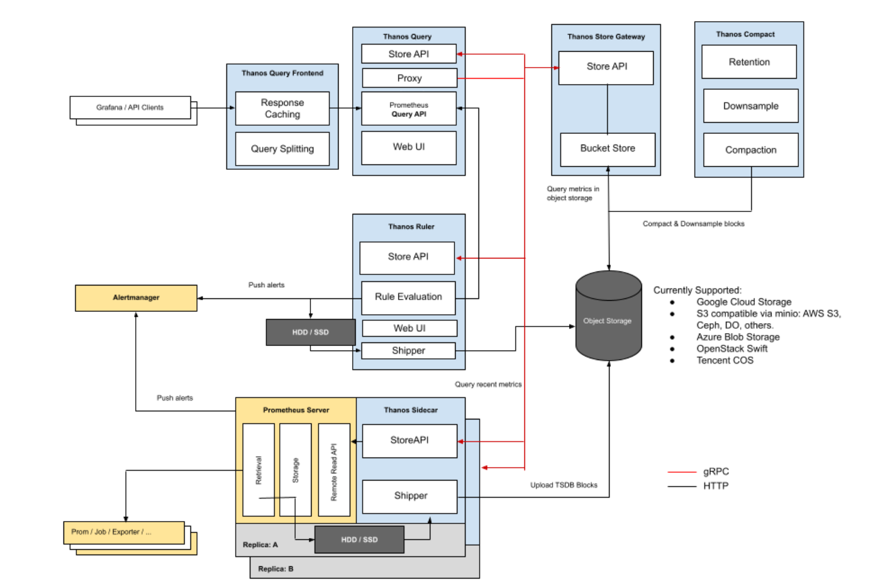Viewport: 893px width, 588px height.
Task: Select StoreAPI box in Thanos Sidecar
Action: [x=410, y=441]
